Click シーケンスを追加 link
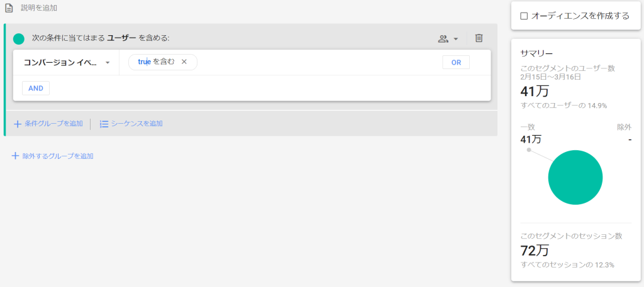 coord(136,124)
